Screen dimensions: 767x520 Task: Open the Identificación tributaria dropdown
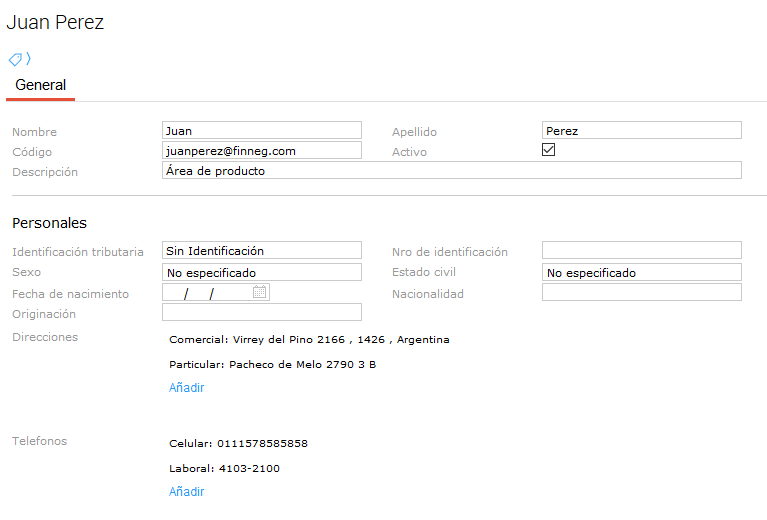tap(261, 251)
